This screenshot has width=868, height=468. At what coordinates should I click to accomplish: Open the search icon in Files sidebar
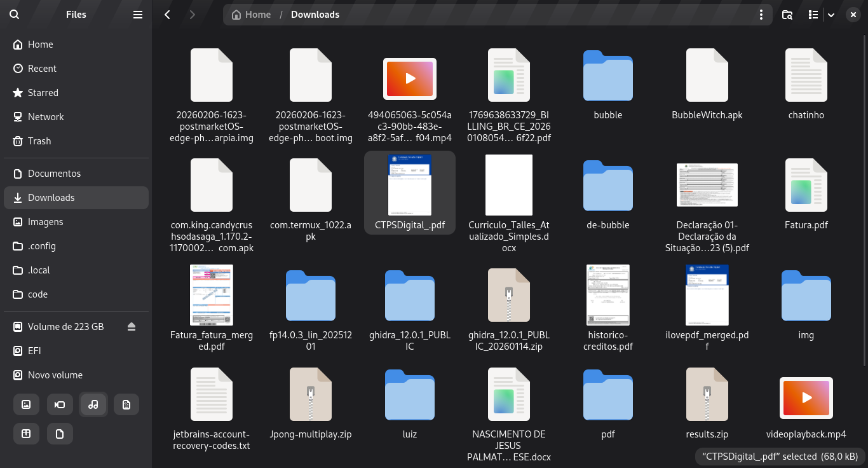[15, 15]
